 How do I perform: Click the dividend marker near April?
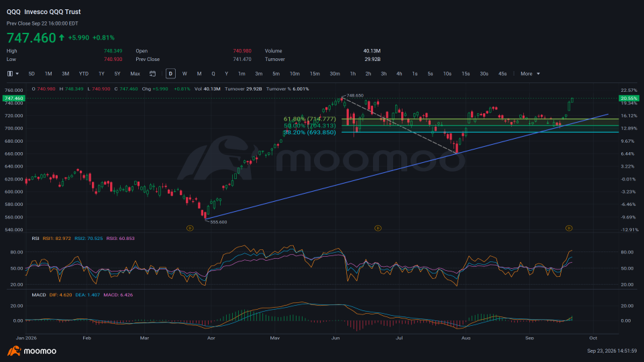pyautogui.click(x=190, y=228)
